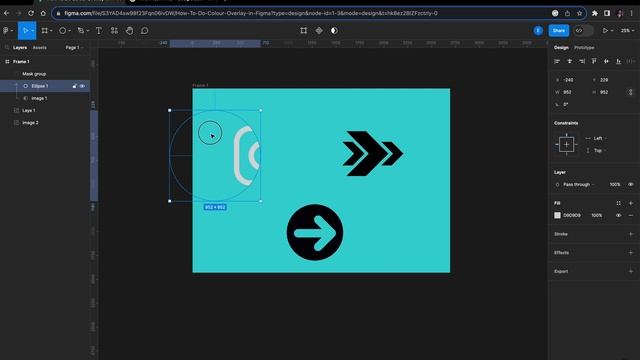Select the Frame tool
Image resolution: width=640 pixels, height=360 pixels.
(44, 31)
